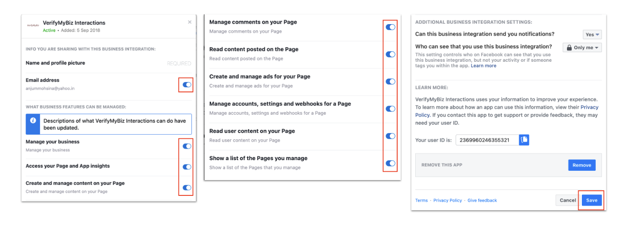Click the Give feedback link
The height and width of the screenshot is (233, 644).
click(482, 201)
